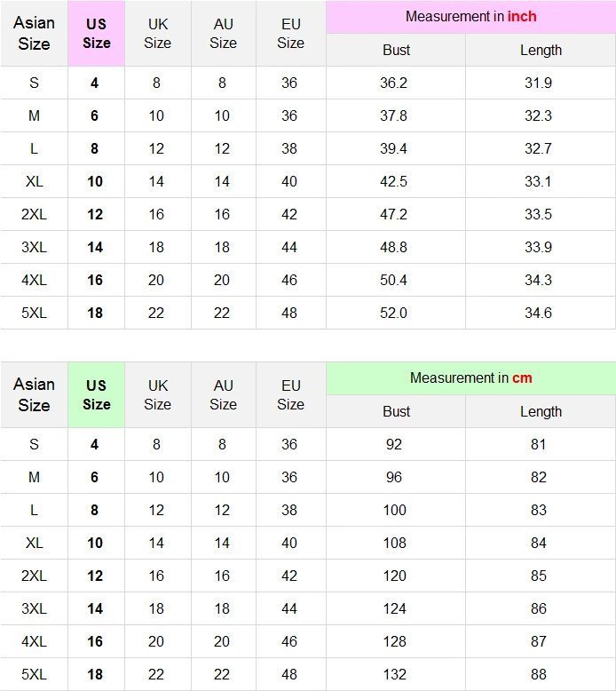Click length value 34.6 in inch table
This screenshot has width=616, height=691.
pos(538,313)
